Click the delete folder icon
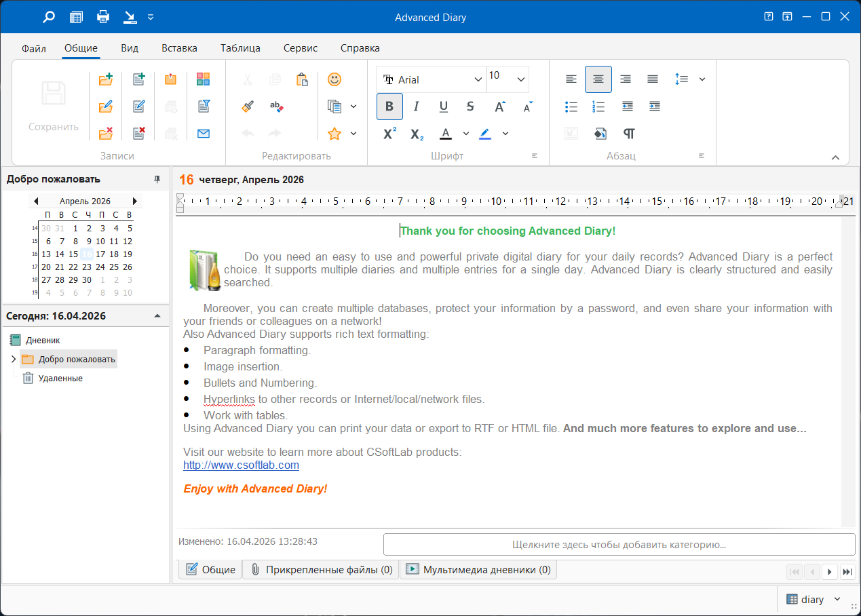 [x=106, y=134]
